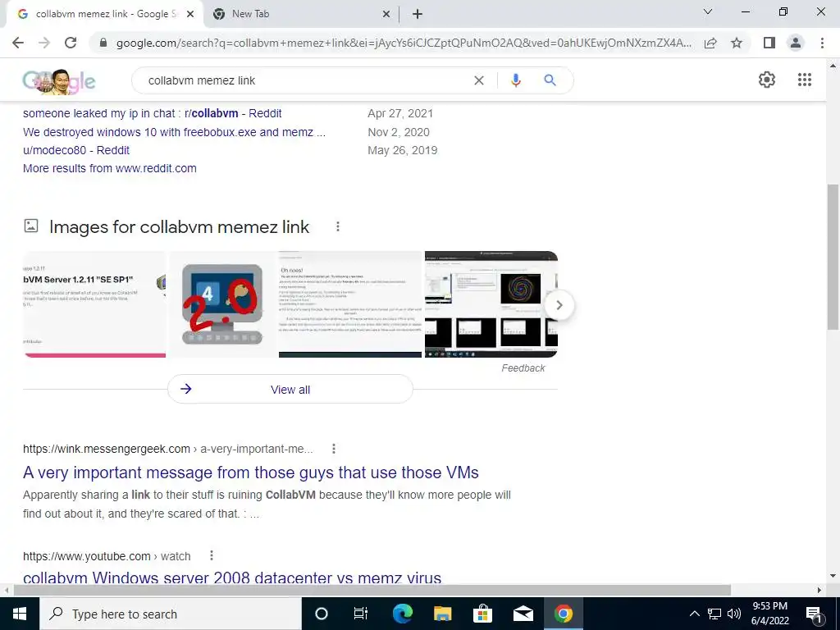This screenshot has width=840, height=630.
Task: Open Chrome's three-dot menu
Action: (822, 43)
